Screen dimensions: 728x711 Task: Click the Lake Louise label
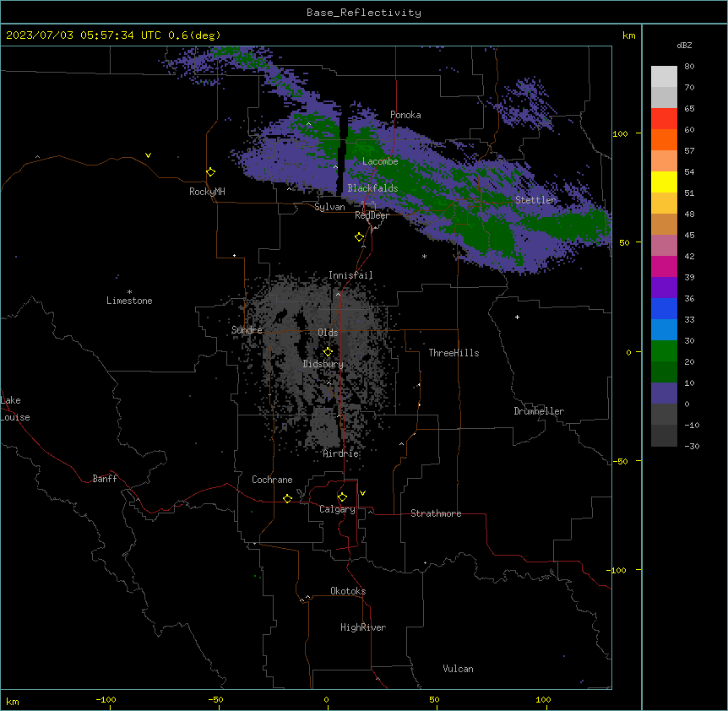click(15, 409)
